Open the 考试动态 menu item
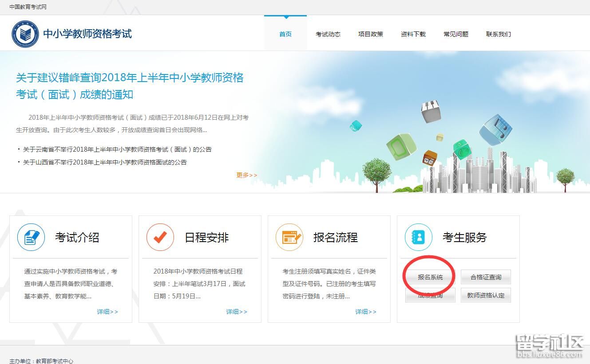The image size is (590, 364). pyautogui.click(x=328, y=34)
